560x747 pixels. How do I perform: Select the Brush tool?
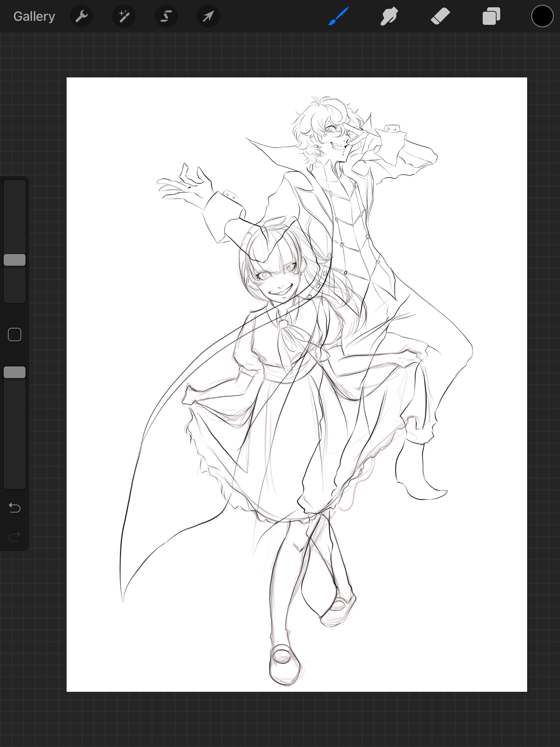(x=339, y=16)
